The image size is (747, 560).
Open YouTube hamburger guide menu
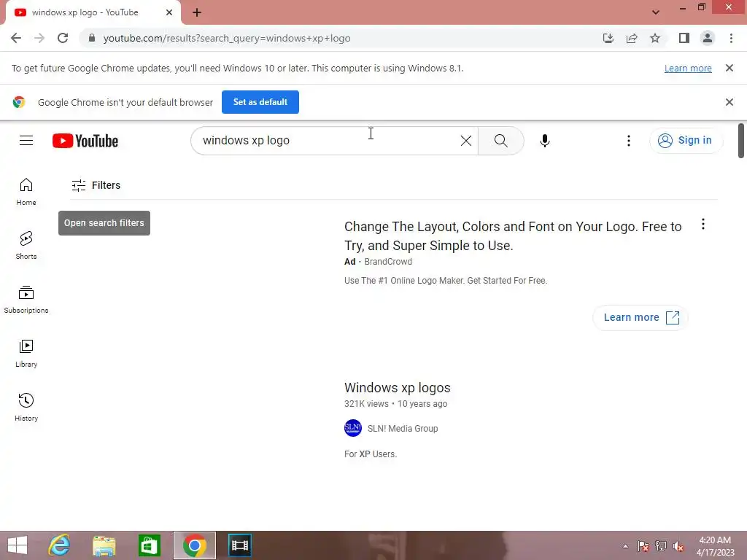(x=26, y=141)
